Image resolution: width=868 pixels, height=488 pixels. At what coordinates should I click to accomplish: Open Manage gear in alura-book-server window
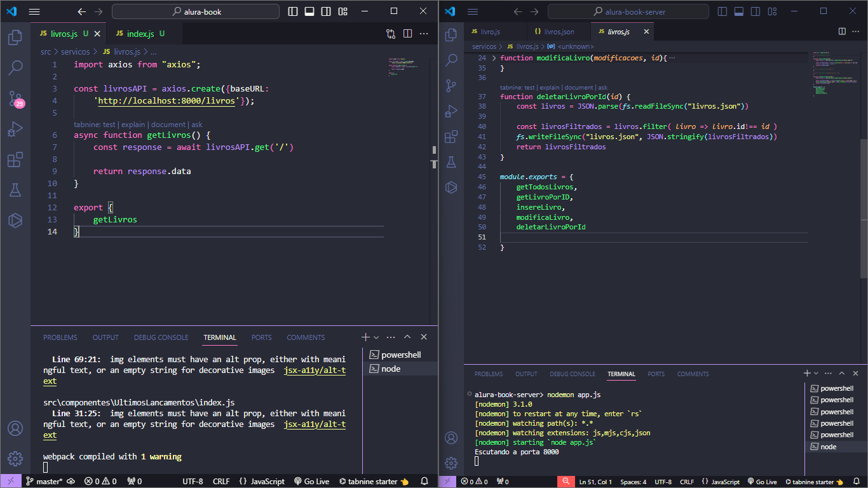[x=451, y=463]
